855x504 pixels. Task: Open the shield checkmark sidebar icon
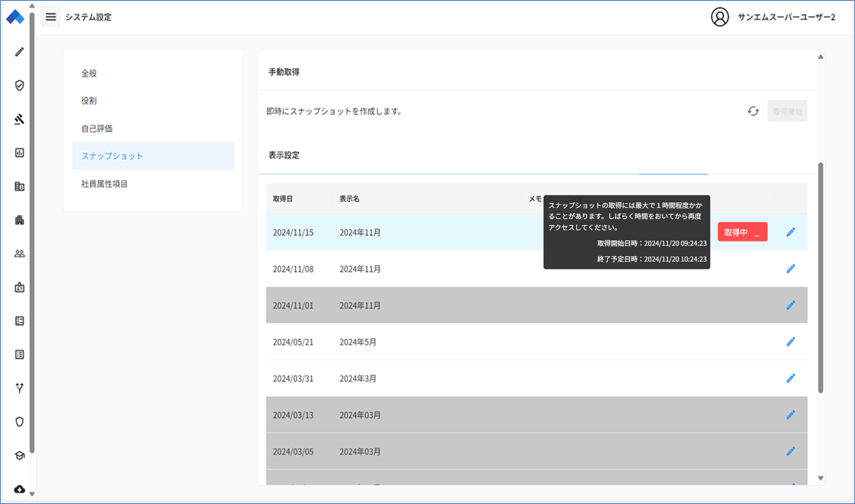coord(19,85)
